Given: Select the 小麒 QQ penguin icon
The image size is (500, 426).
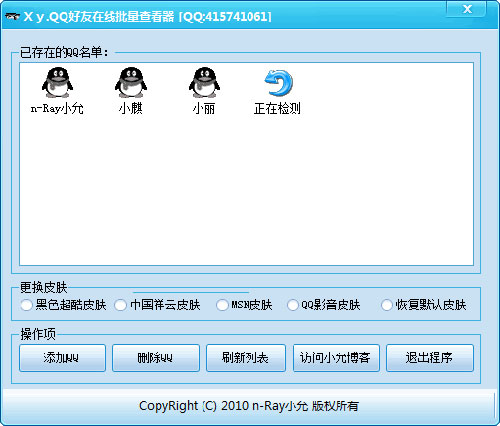Looking at the screenshot, I should [131, 83].
